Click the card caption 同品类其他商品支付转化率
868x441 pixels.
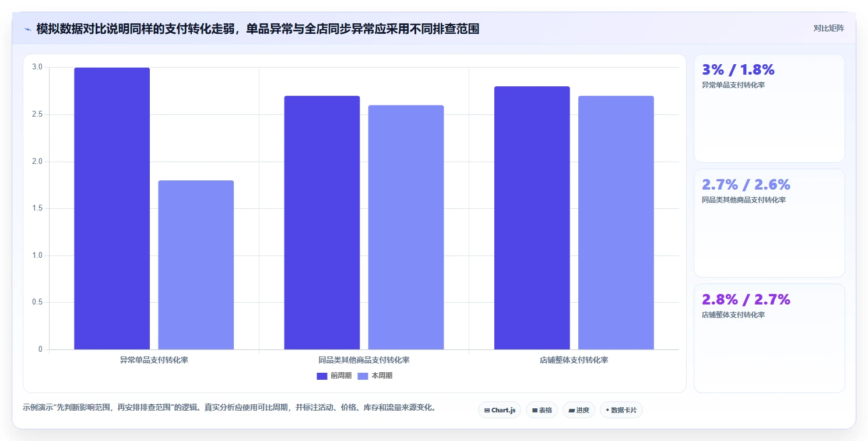[x=744, y=200]
